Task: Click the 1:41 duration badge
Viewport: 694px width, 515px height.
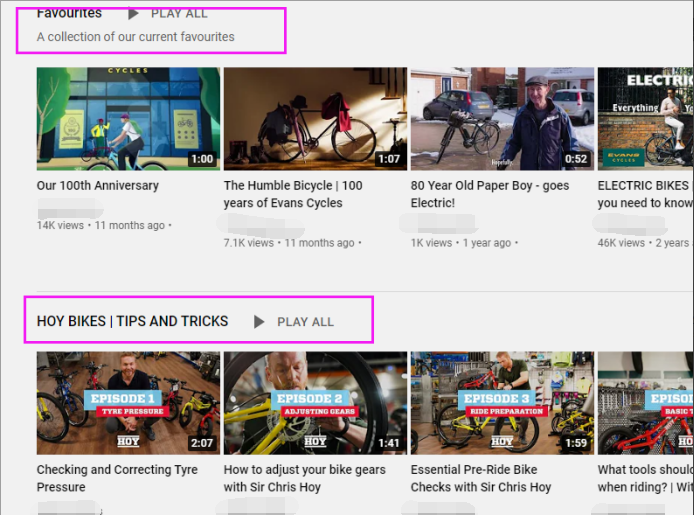Action: coord(389,443)
